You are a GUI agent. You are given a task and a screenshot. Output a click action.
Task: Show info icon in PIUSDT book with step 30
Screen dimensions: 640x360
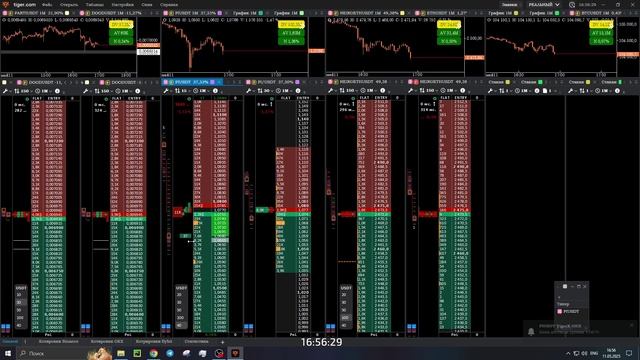[x=298, y=91]
